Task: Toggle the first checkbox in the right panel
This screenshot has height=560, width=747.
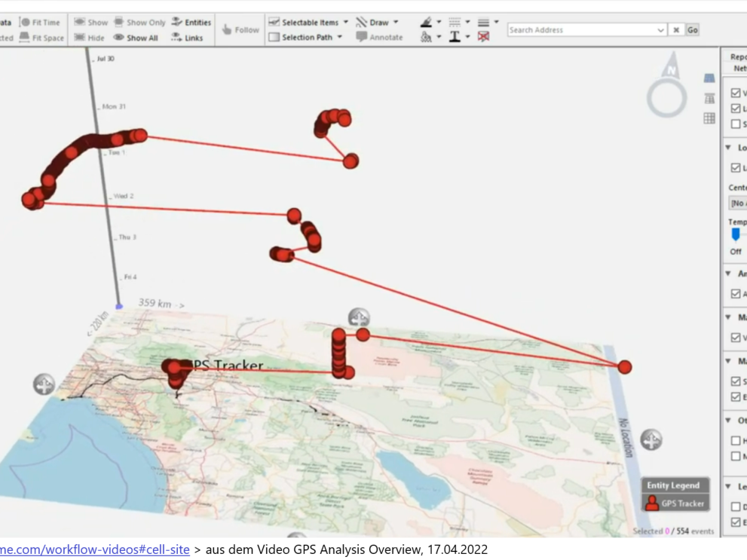Action: click(736, 93)
